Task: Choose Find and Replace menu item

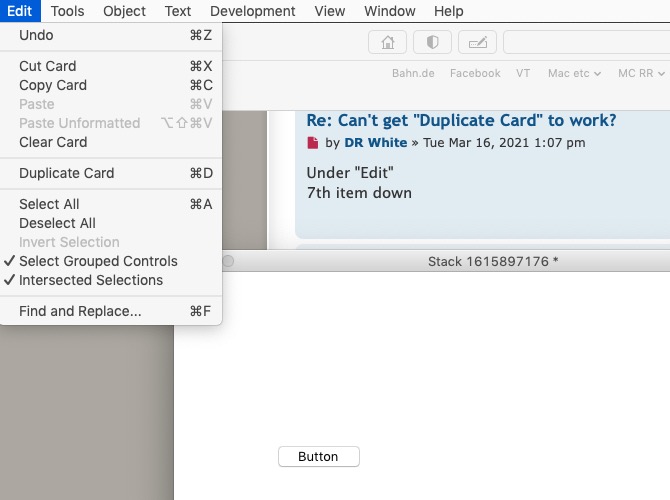Action: pyautogui.click(x=80, y=311)
